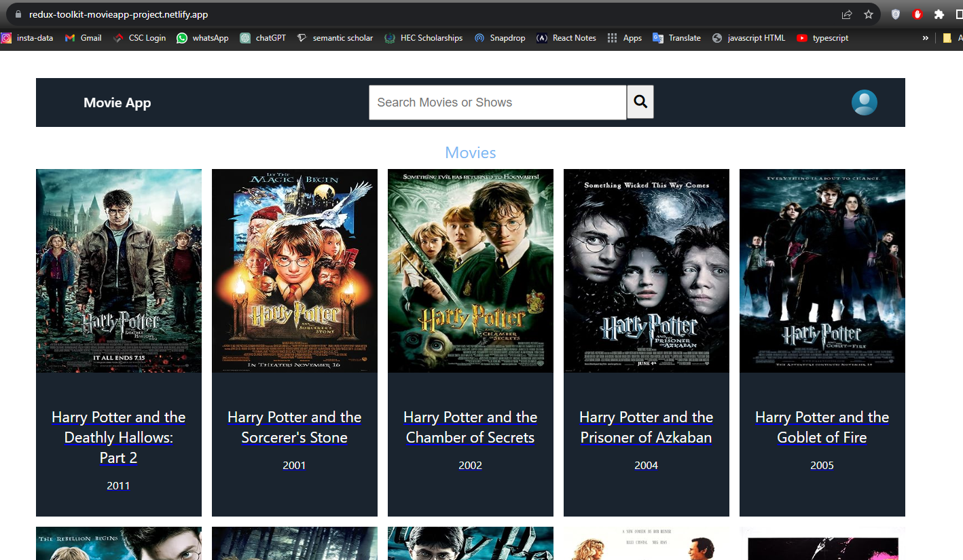
Task: Open the Sorcerer's Stone poster
Action: coord(295,271)
